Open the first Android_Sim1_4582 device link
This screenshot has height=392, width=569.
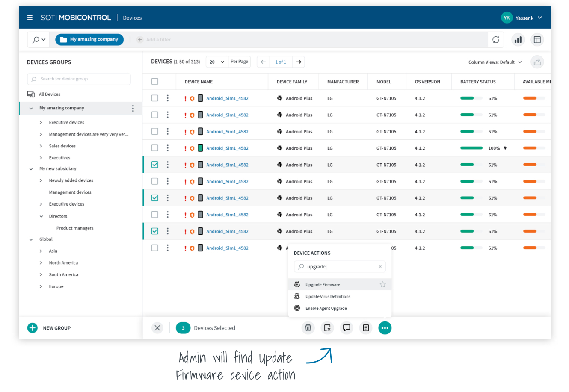[227, 98]
